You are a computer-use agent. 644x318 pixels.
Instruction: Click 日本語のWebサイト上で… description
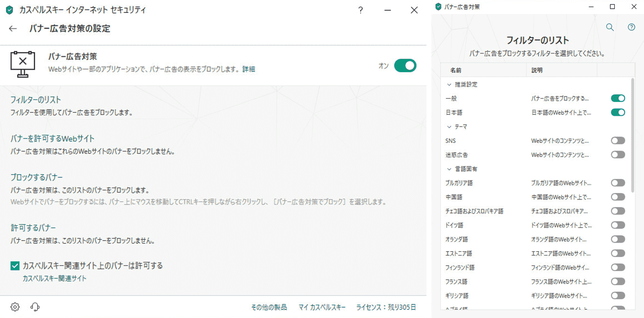(x=561, y=113)
